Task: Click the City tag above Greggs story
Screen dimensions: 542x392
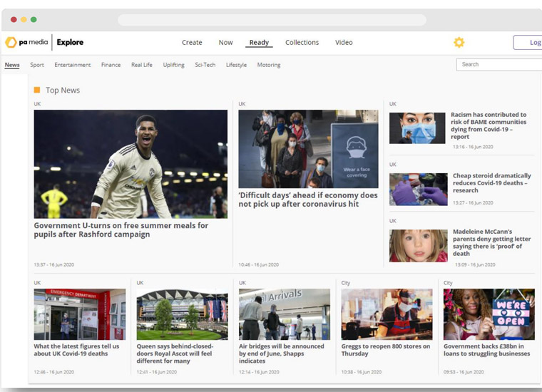Action: 346,282
